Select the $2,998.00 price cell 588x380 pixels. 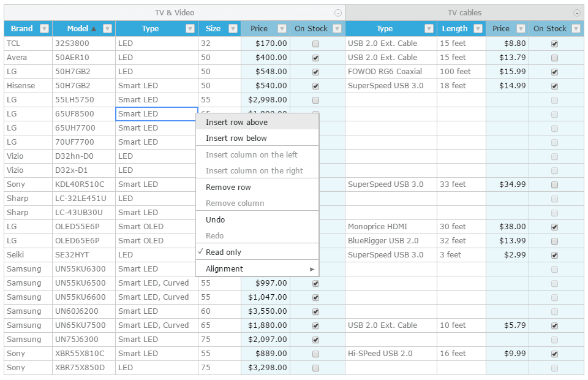coord(265,100)
